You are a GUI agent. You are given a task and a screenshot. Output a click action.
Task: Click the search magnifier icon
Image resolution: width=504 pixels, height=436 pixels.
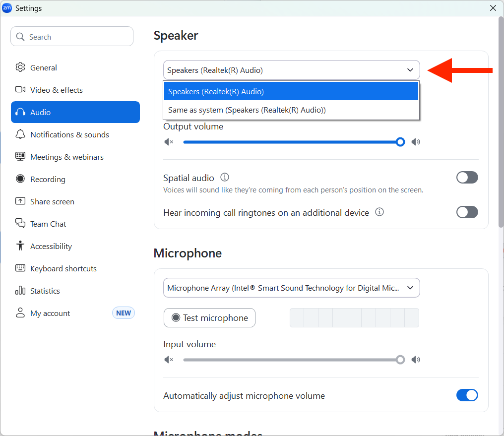pos(20,37)
